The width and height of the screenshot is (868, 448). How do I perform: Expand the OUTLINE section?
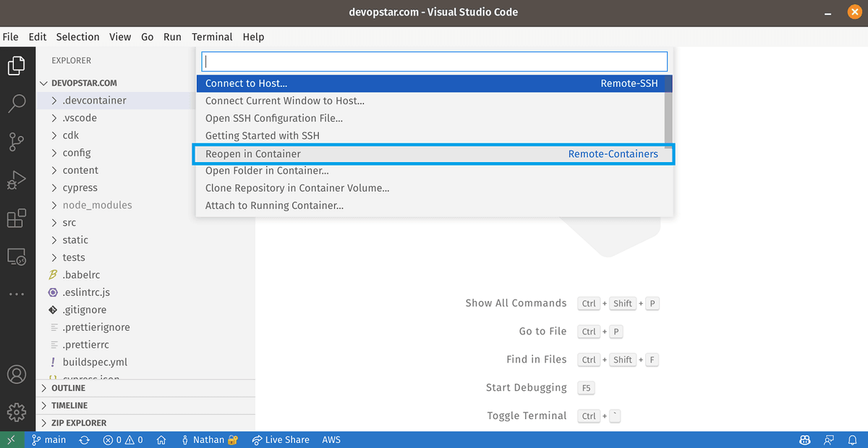point(68,388)
